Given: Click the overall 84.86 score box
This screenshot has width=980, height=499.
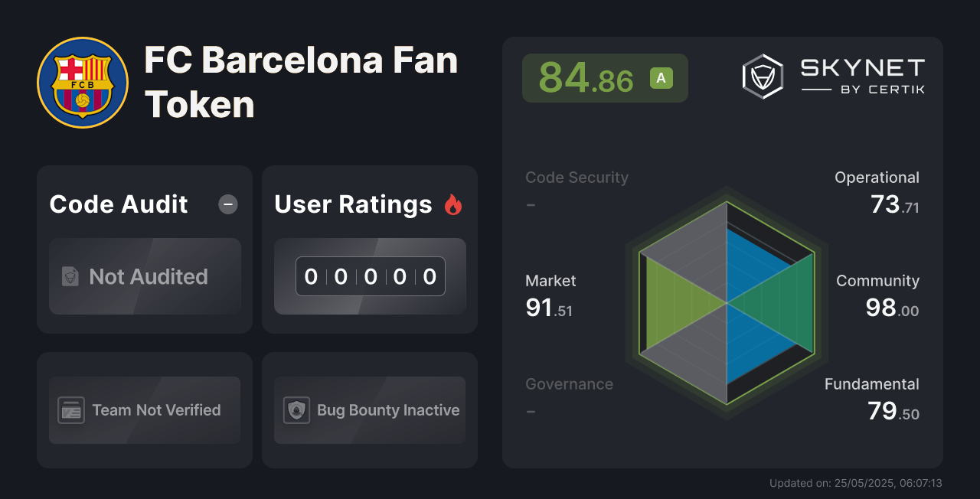Looking at the screenshot, I should [605, 78].
